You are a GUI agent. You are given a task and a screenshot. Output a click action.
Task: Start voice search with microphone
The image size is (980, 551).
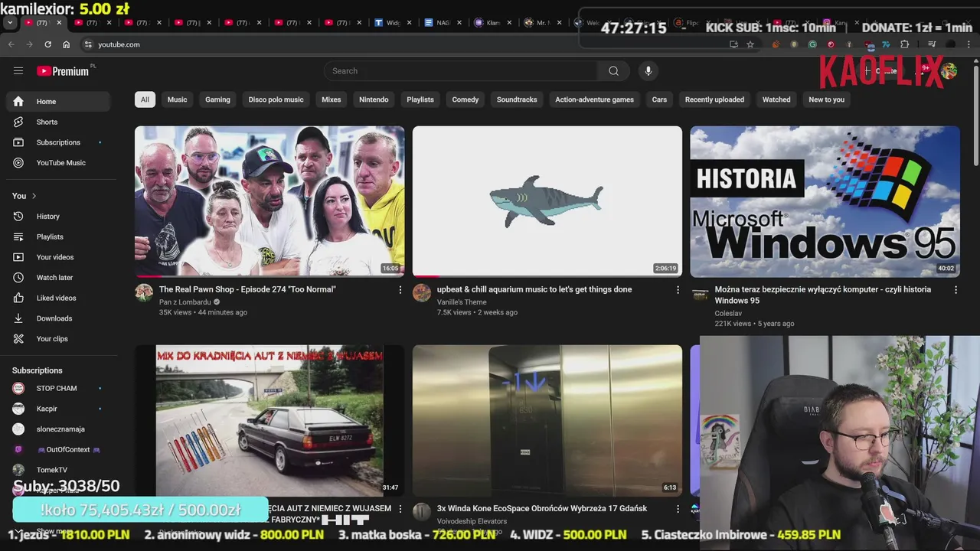coord(648,71)
